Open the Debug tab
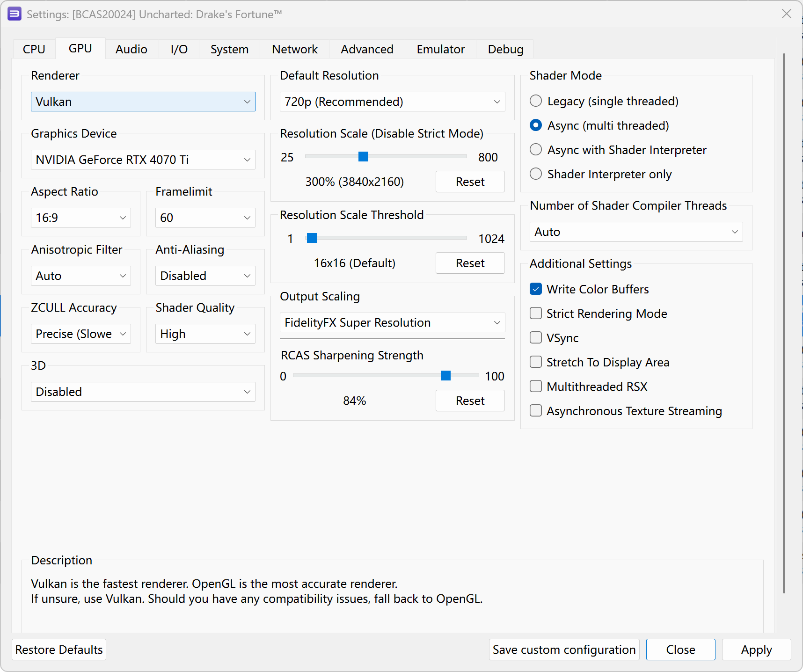 tap(505, 49)
